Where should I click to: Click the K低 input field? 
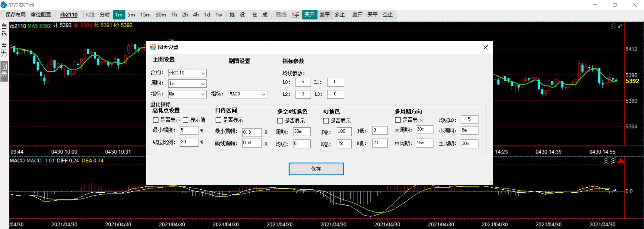tap(380, 143)
